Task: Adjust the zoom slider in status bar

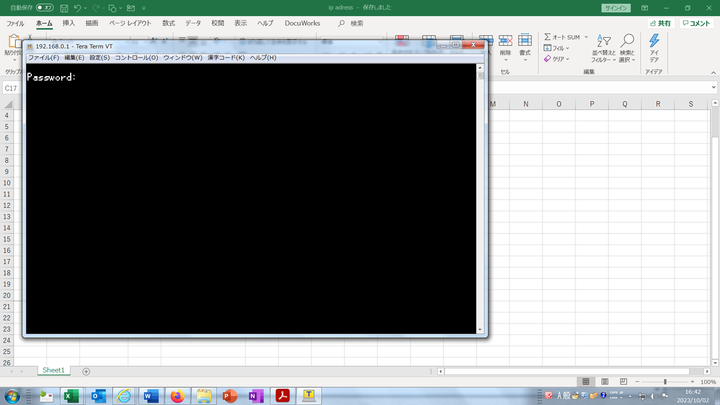Action: [665, 382]
